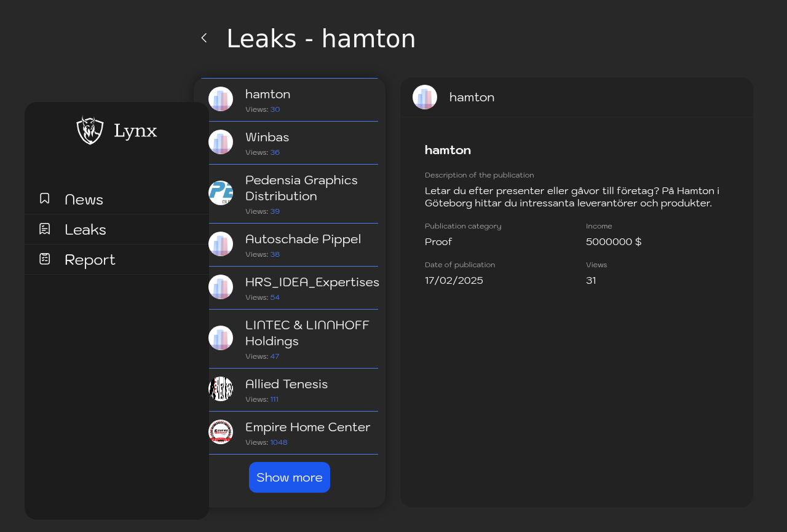787x532 pixels.
Task: Click the HRS_IDEA_Expertises avatar icon
Action: tap(221, 287)
